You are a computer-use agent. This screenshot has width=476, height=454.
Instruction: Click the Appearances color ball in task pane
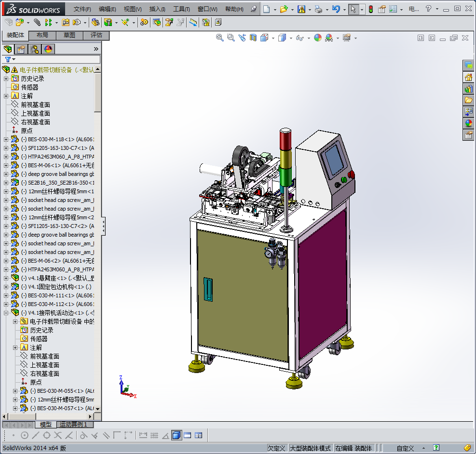click(x=468, y=123)
